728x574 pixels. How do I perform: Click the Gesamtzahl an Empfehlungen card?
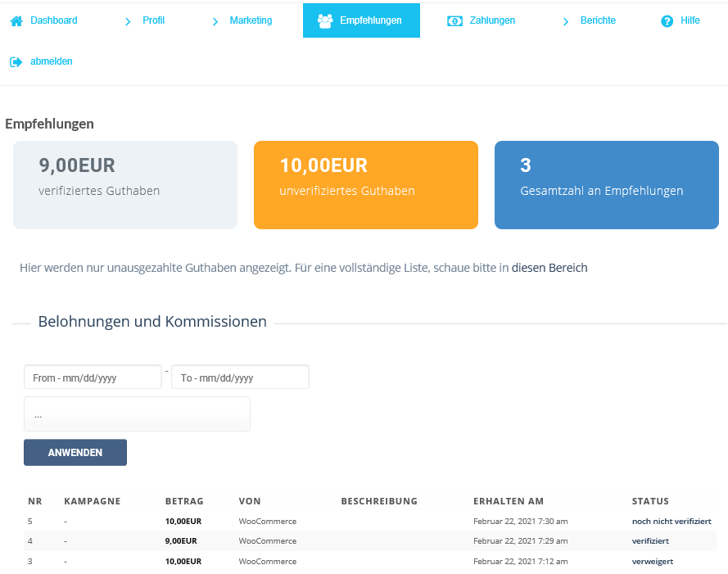[606, 185]
